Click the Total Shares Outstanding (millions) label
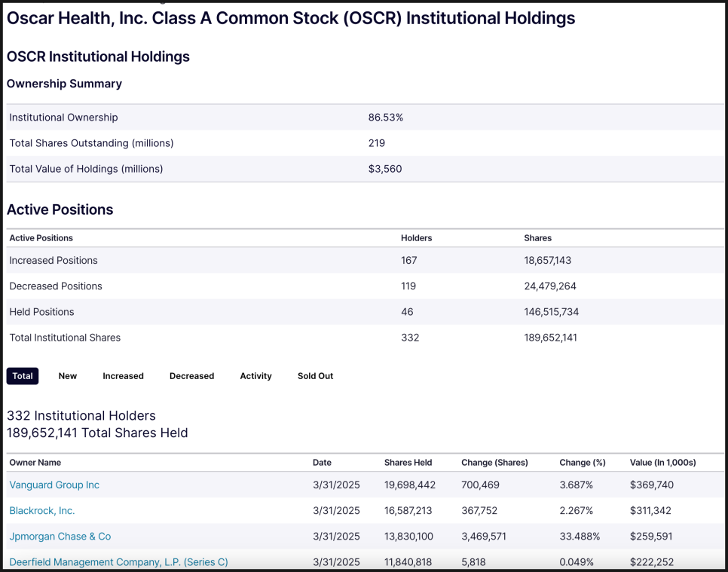 91,143
